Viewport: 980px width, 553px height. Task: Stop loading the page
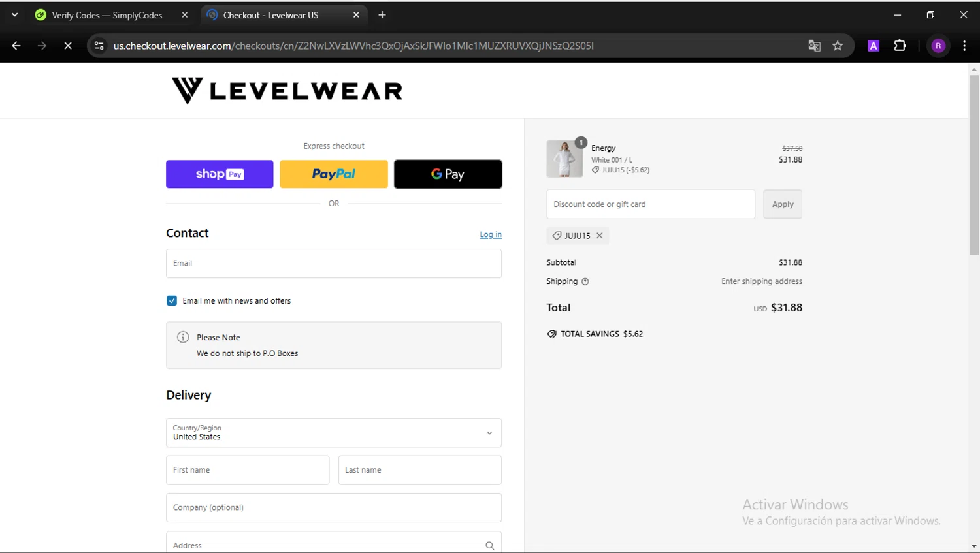(x=68, y=46)
